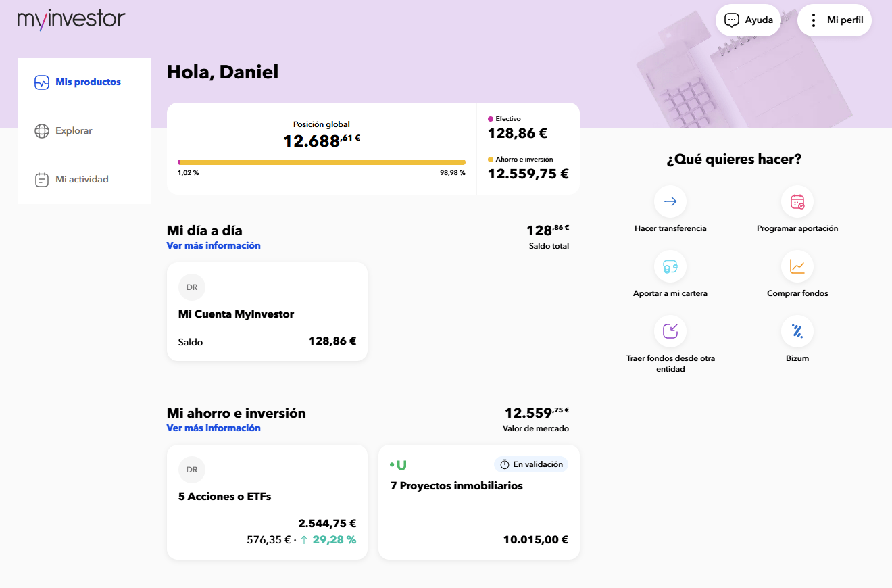Click the Mi actividad calendar icon
This screenshot has height=588, width=892.
point(42,180)
